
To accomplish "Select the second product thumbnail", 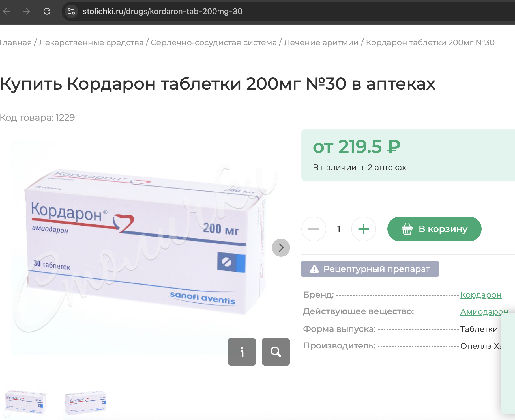I will click(x=85, y=402).
